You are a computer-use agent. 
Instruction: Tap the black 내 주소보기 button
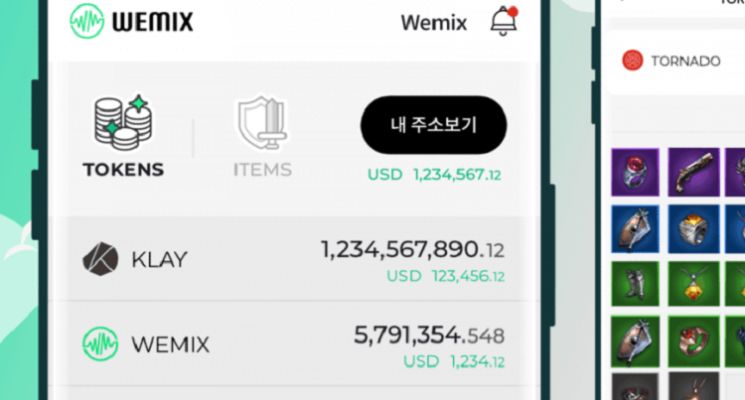[x=434, y=125]
